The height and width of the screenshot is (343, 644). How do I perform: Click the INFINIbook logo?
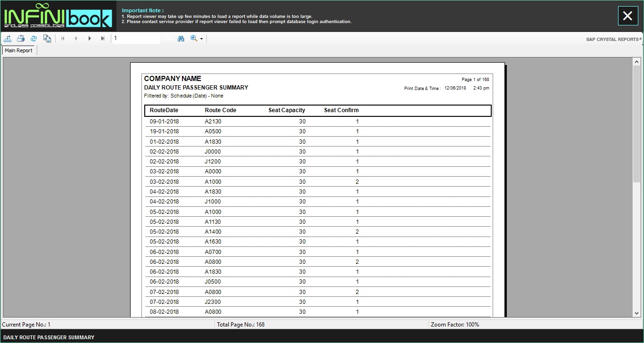[x=58, y=16]
